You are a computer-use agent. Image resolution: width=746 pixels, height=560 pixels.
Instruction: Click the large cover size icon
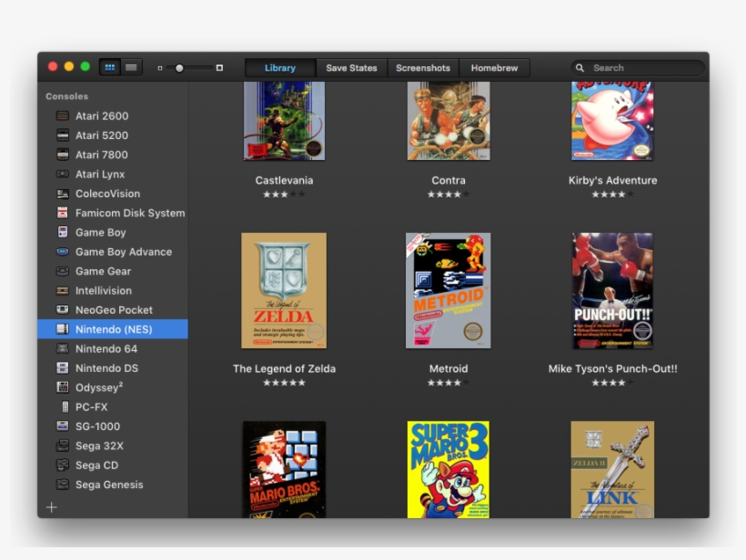[219, 68]
